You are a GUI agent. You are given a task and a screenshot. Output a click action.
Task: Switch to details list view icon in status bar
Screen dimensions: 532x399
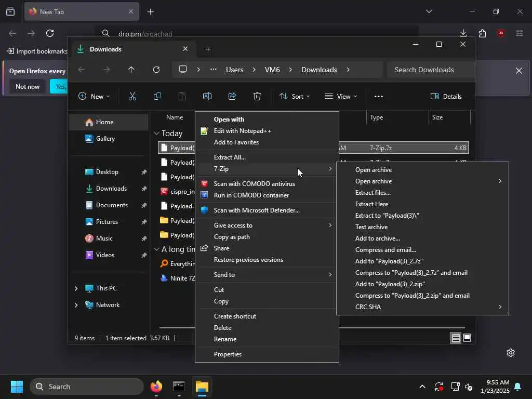click(x=456, y=338)
